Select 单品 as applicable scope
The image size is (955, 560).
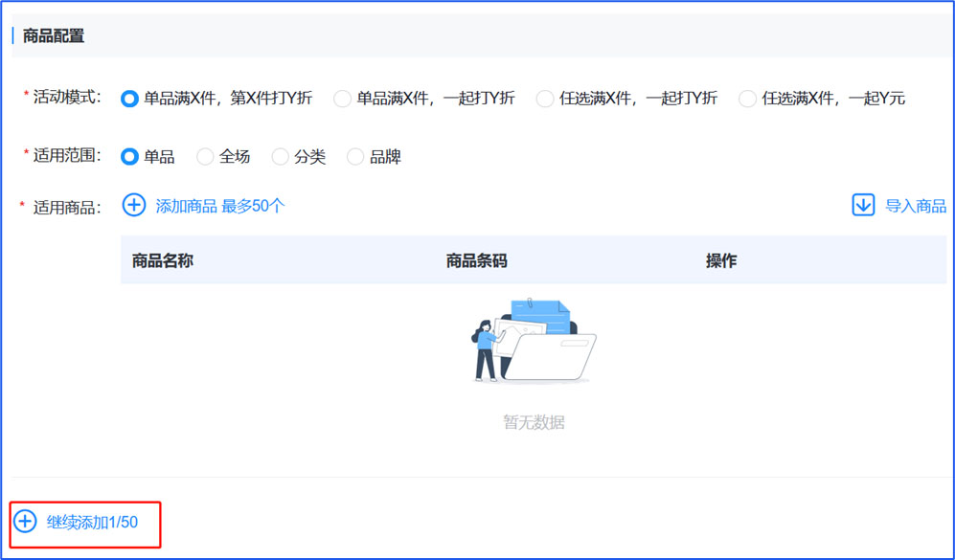(129, 156)
